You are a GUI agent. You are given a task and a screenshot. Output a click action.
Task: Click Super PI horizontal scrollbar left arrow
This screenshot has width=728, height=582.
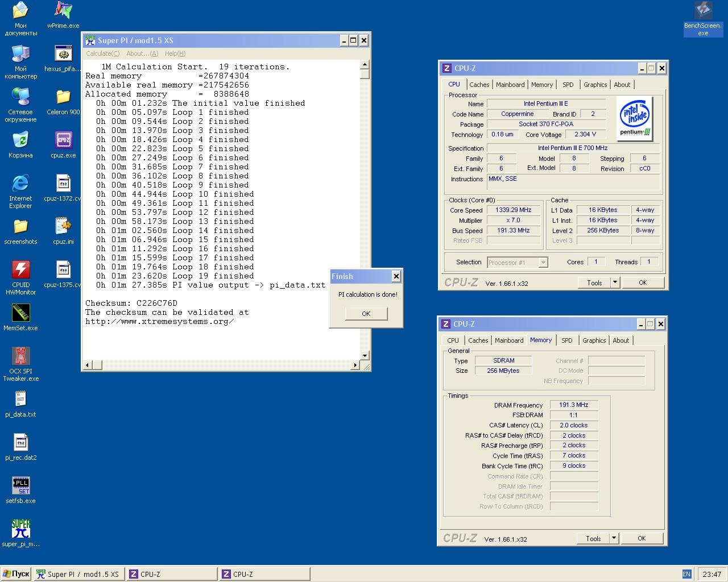point(88,365)
